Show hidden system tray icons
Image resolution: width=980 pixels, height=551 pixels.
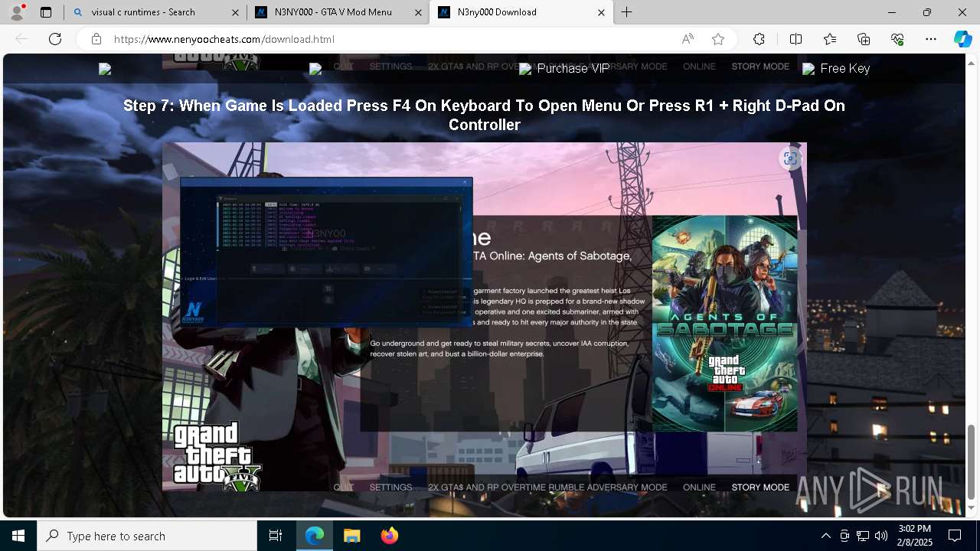[825, 536]
